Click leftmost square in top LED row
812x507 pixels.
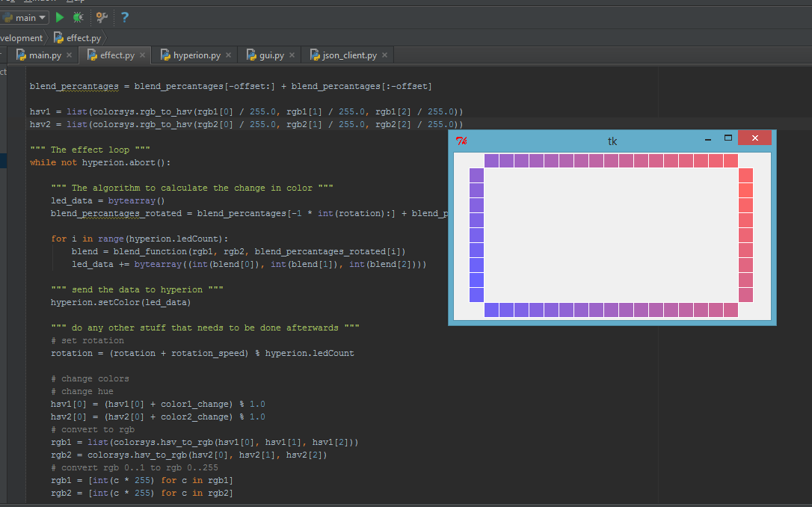pos(491,161)
